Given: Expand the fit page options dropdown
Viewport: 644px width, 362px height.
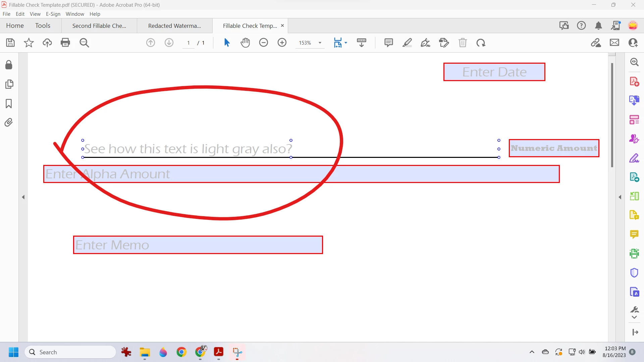Looking at the screenshot, I should 346,43.
